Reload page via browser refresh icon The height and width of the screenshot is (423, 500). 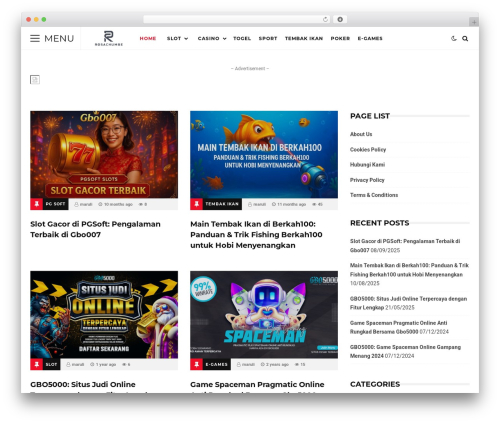(x=325, y=19)
